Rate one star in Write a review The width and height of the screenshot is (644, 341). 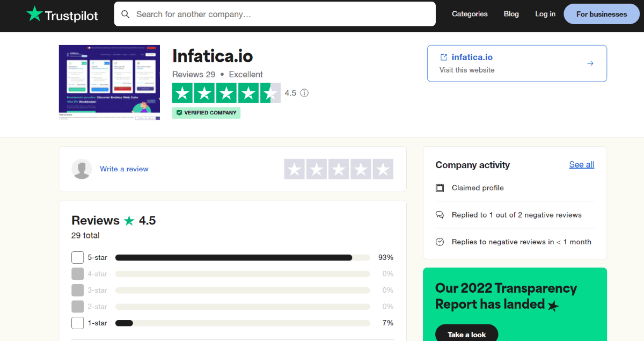(295, 169)
